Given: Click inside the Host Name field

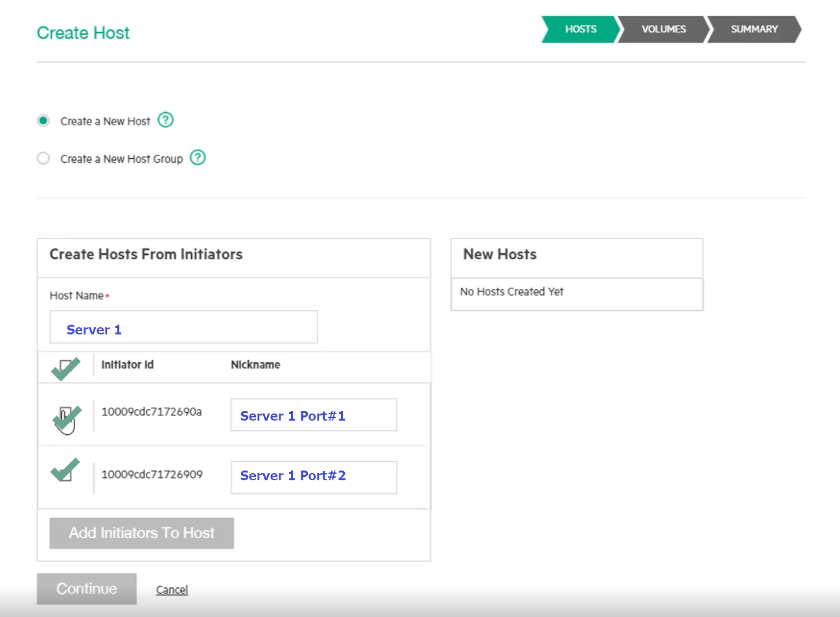Looking at the screenshot, I should (x=183, y=327).
